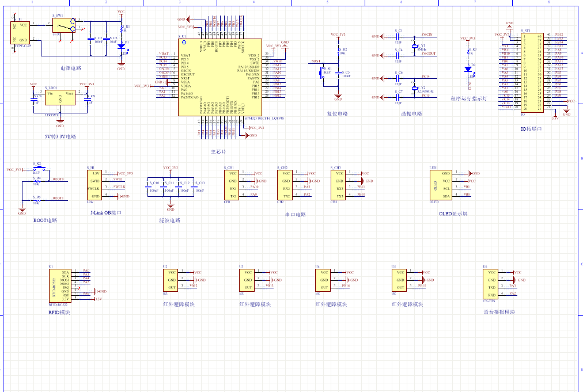
Task: Select the S_LDO1 voltage regulator block
Action: pos(60,97)
